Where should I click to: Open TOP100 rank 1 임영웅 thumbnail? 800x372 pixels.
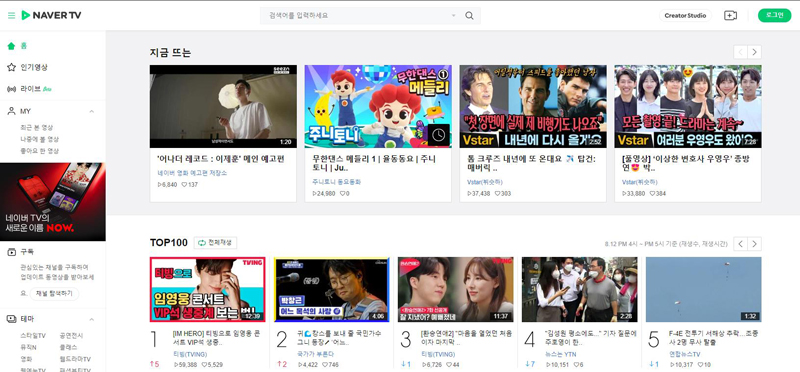208,289
